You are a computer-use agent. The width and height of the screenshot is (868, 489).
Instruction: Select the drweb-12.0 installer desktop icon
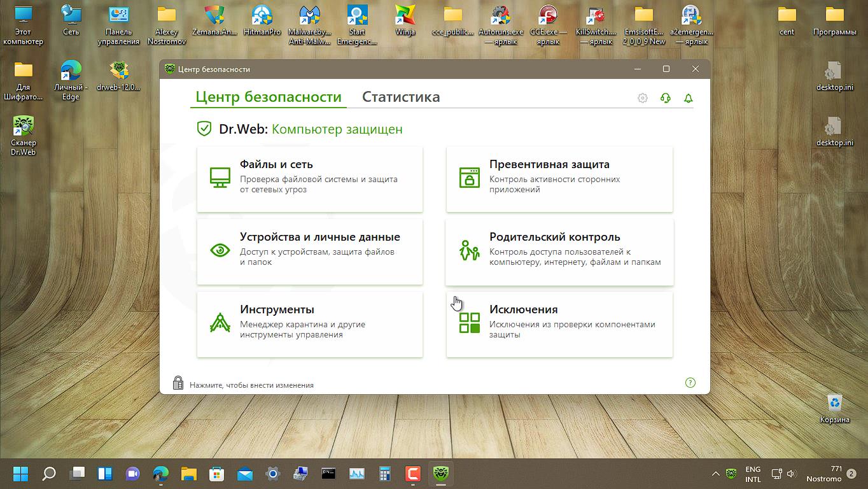119,76
